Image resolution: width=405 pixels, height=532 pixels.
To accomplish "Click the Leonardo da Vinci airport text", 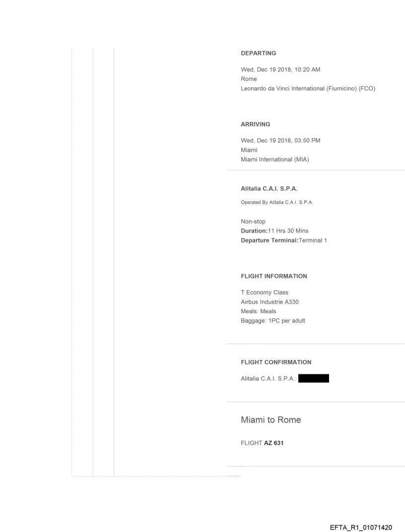I will click(308, 88).
